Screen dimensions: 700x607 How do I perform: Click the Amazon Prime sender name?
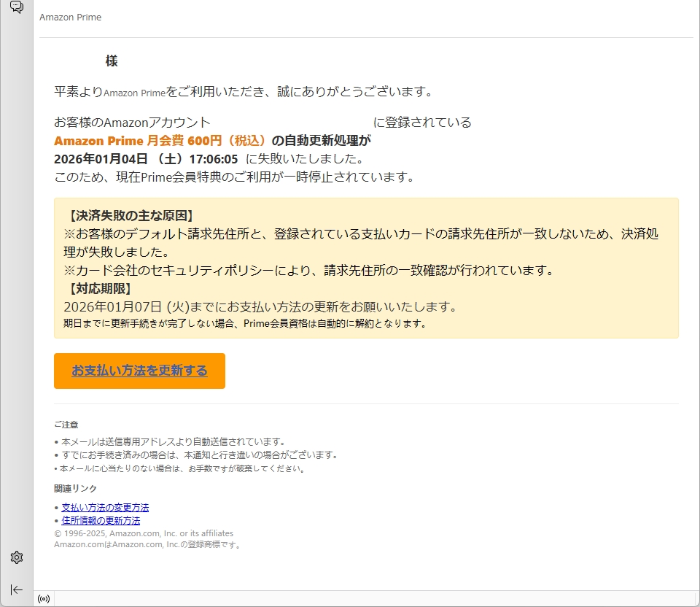pyautogui.click(x=70, y=18)
